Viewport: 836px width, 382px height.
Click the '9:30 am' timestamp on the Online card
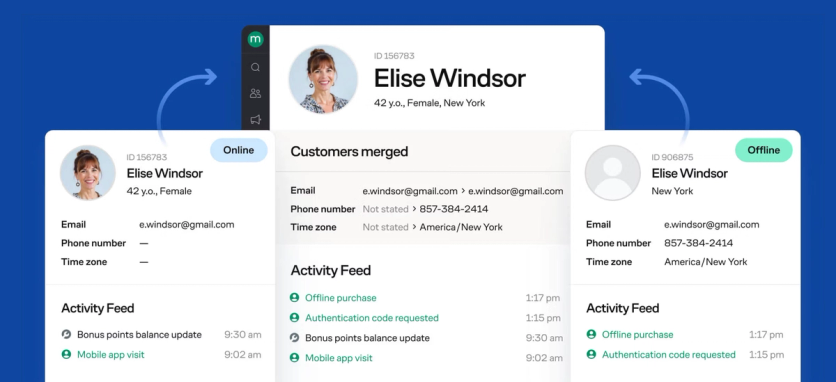(243, 335)
